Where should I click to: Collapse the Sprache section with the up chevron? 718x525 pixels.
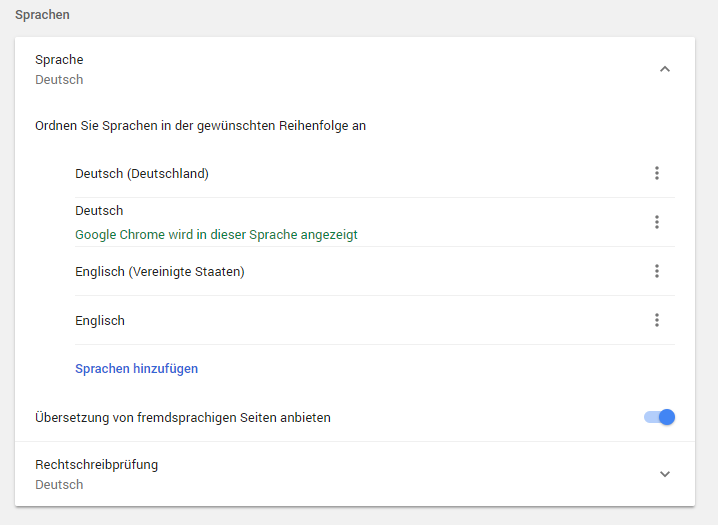(665, 69)
